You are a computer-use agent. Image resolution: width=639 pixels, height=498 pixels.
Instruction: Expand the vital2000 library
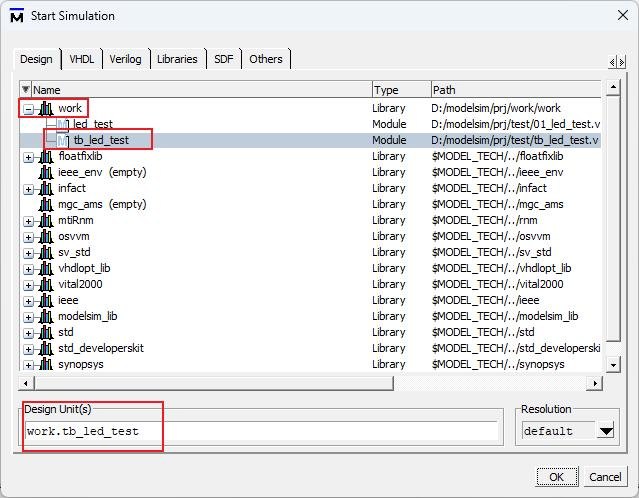[x=28, y=285]
